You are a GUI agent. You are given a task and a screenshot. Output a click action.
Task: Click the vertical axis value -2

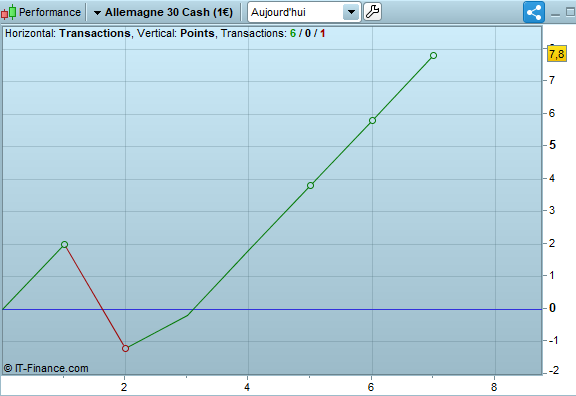554,370
